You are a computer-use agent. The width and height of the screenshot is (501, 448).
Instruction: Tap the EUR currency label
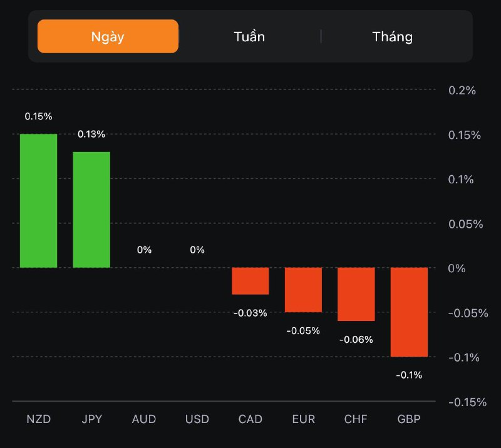click(303, 419)
